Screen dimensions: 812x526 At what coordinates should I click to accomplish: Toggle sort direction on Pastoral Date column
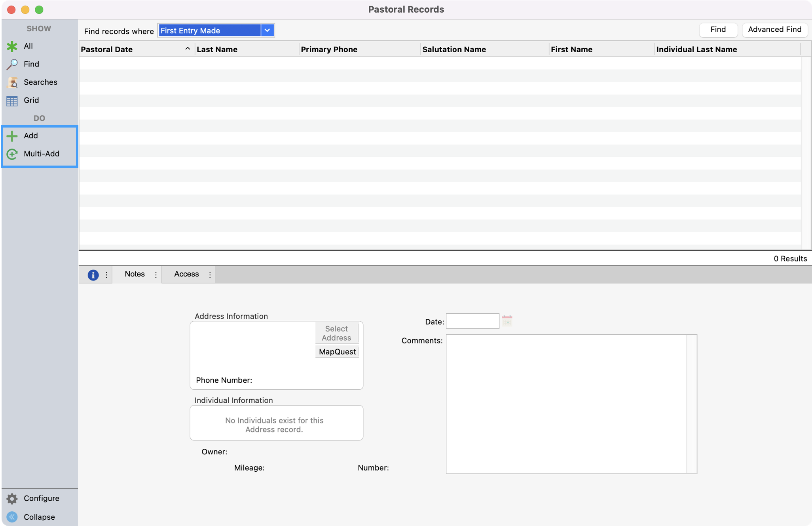coord(187,49)
